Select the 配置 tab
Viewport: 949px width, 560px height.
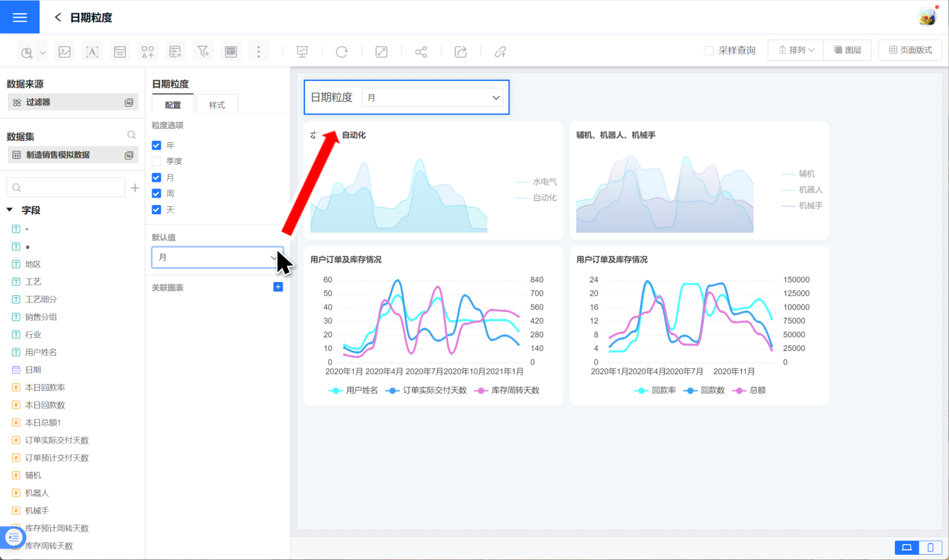coord(173,105)
